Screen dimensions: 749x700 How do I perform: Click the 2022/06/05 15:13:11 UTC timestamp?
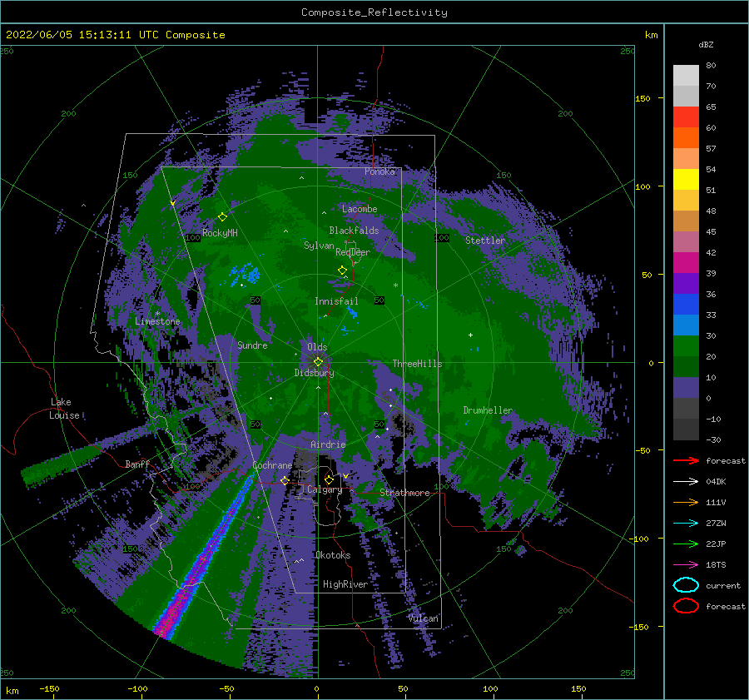[x=84, y=34]
